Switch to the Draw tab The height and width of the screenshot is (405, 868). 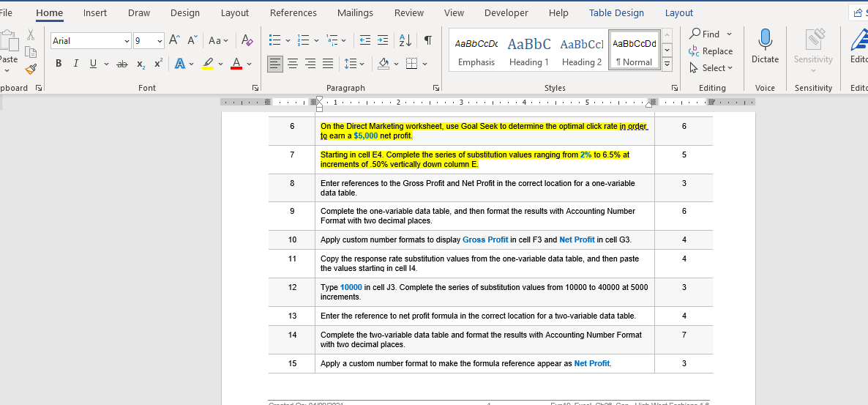pyautogui.click(x=138, y=12)
